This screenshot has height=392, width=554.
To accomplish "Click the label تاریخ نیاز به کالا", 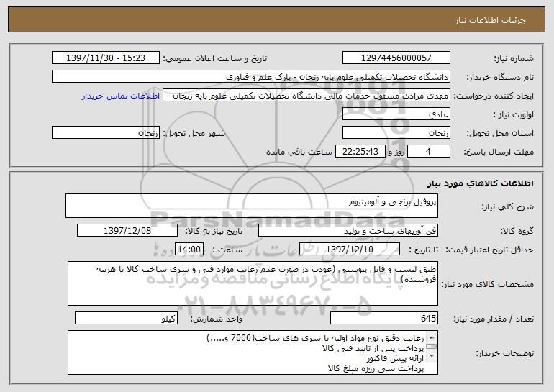I will (x=214, y=231).
